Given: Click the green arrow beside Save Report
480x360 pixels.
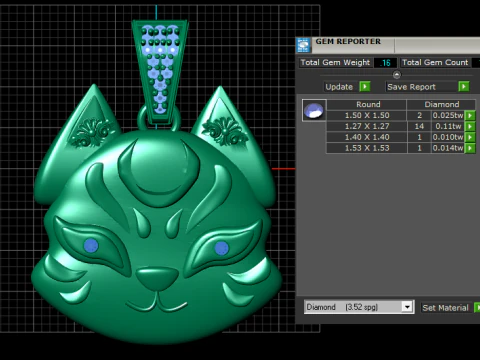Looking at the screenshot, I should pos(464,87).
